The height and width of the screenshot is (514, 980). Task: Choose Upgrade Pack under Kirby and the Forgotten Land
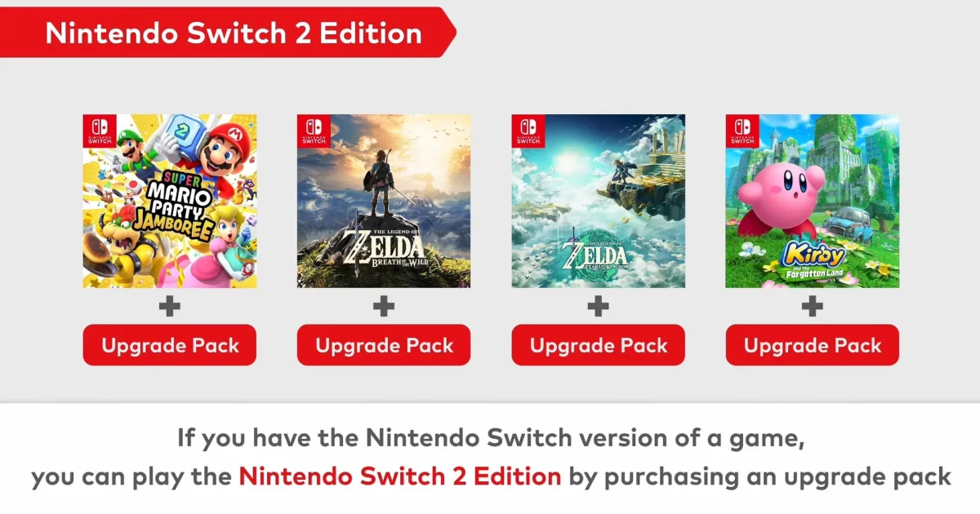(x=813, y=345)
